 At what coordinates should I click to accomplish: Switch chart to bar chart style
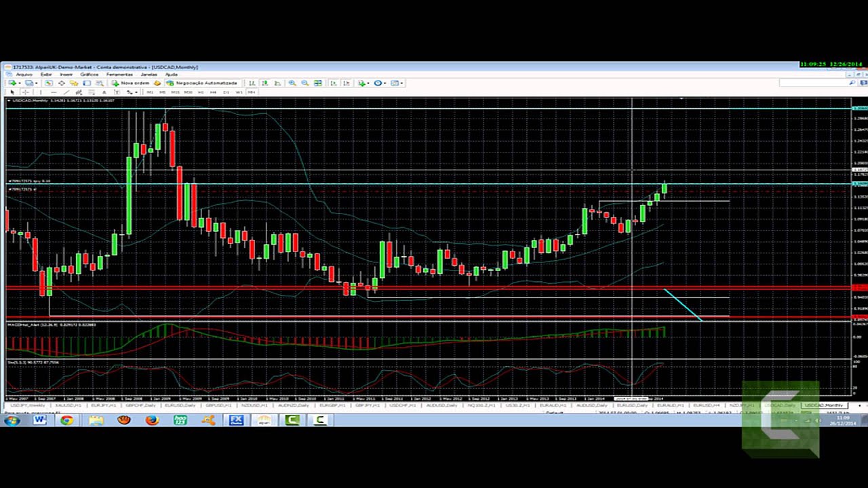(x=252, y=83)
